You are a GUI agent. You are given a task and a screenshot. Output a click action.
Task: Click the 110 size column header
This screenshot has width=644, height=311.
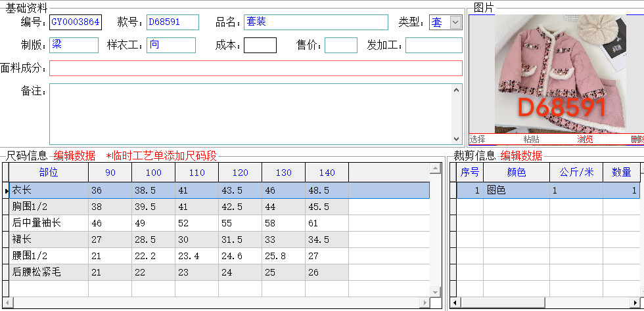coord(196,173)
